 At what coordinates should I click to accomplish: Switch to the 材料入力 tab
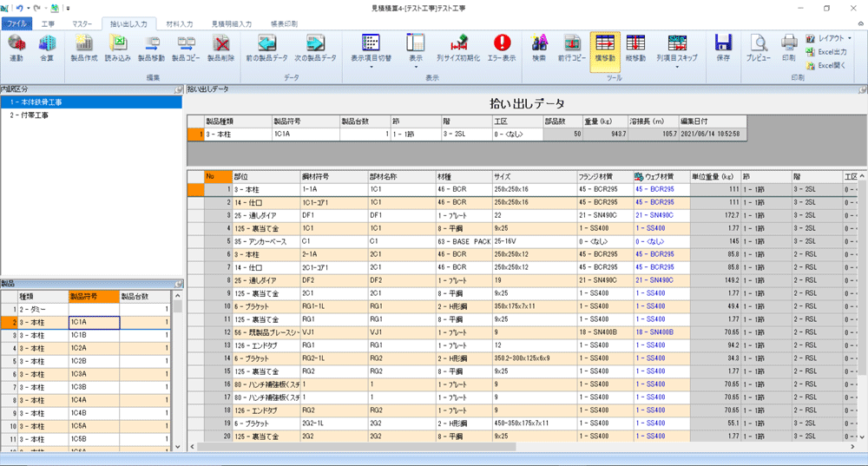click(x=178, y=23)
